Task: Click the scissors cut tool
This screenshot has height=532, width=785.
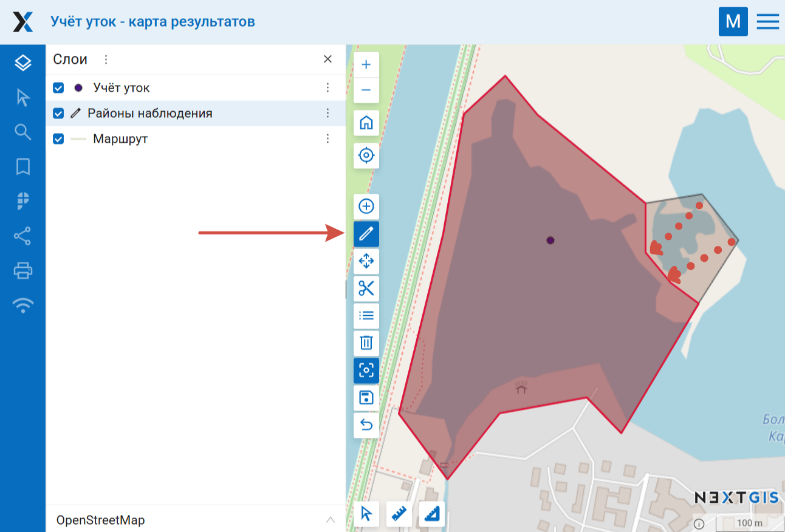Action: [x=366, y=288]
